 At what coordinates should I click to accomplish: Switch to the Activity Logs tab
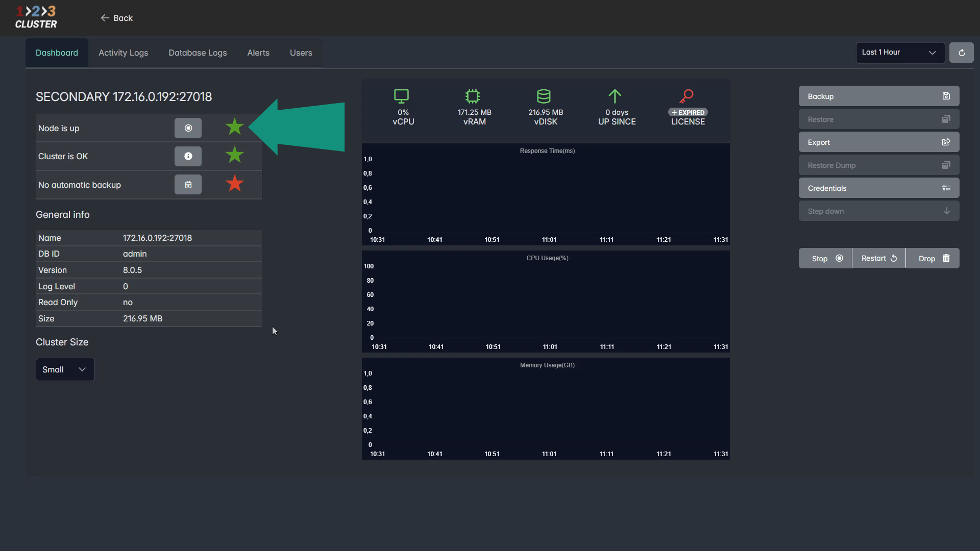click(x=123, y=53)
